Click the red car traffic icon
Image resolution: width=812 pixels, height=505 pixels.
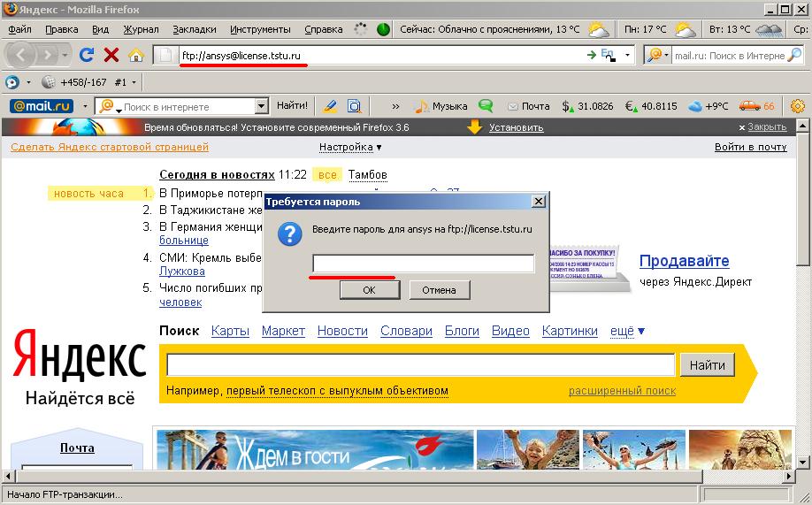[749, 105]
